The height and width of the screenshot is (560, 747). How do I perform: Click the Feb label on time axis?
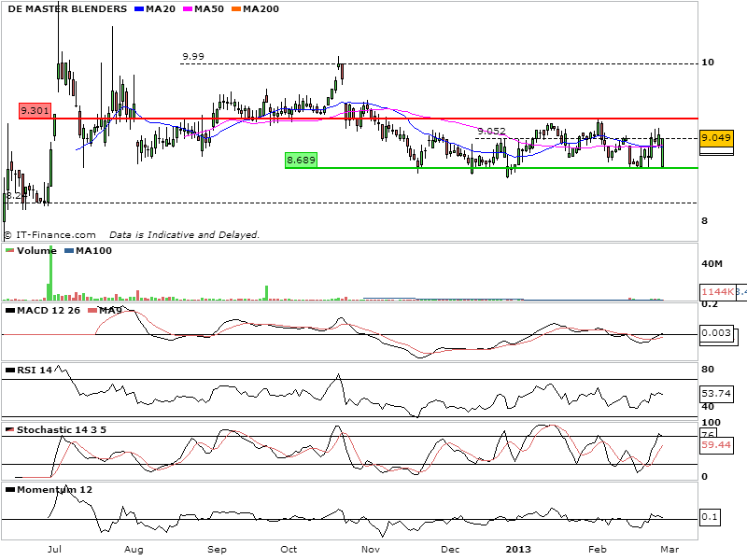point(598,550)
